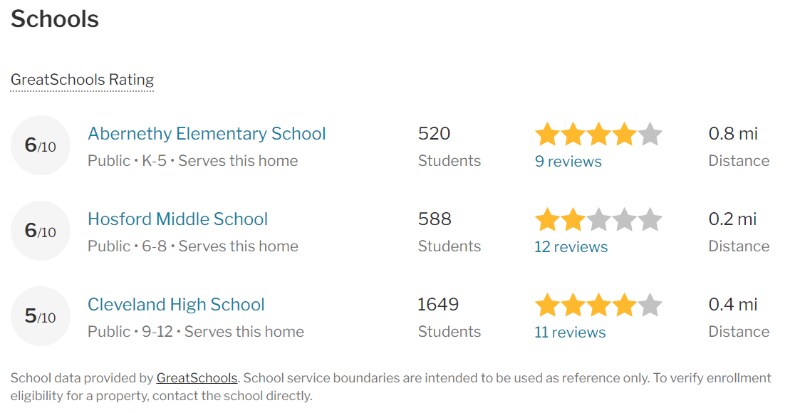The height and width of the screenshot is (413, 800).
Task: Open GreatSchools link in the footer disclaimer
Action: pos(196,378)
